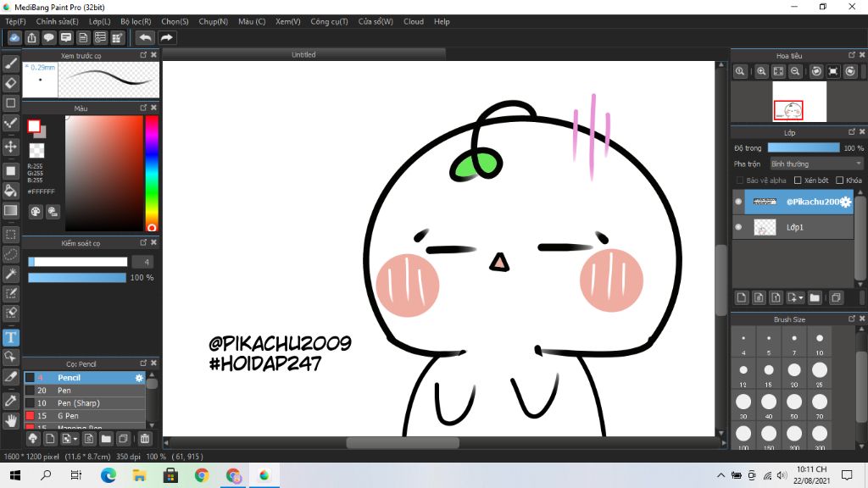Image resolution: width=868 pixels, height=488 pixels.
Task: Select the rectangular Select tool
Action: tap(10, 234)
